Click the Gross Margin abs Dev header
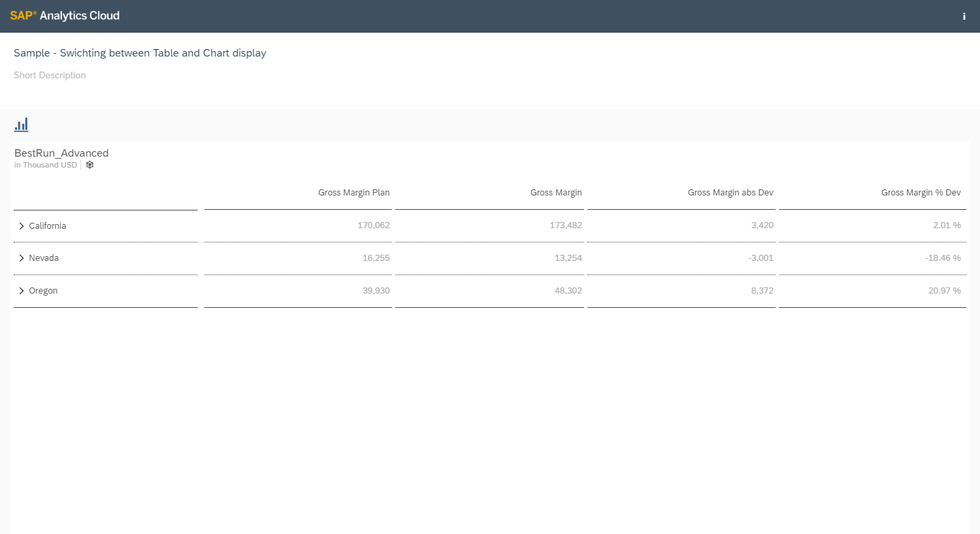The width and height of the screenshot is (980, 534). pos(730,193)
